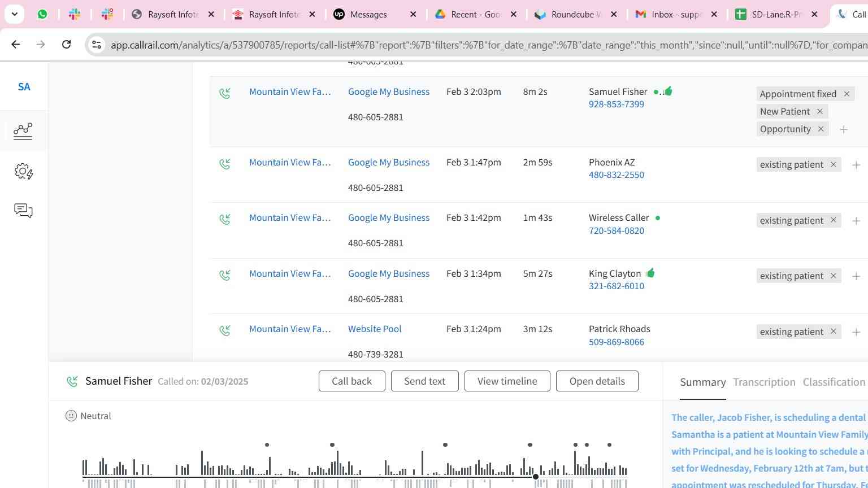868x488 pixels.
Task: Click the Neutral sentiment face icon
Action: 71,416
